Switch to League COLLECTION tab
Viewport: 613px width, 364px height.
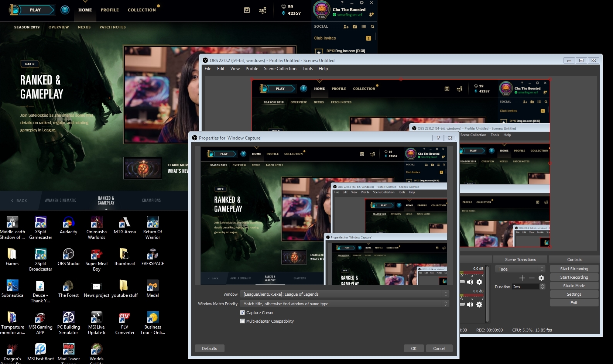142,10
